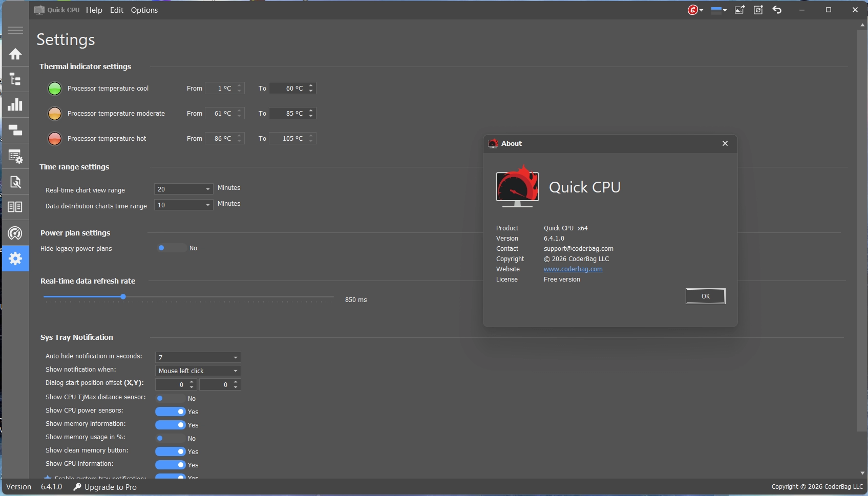Open Show notification when dropdown

tap(198, 371)
